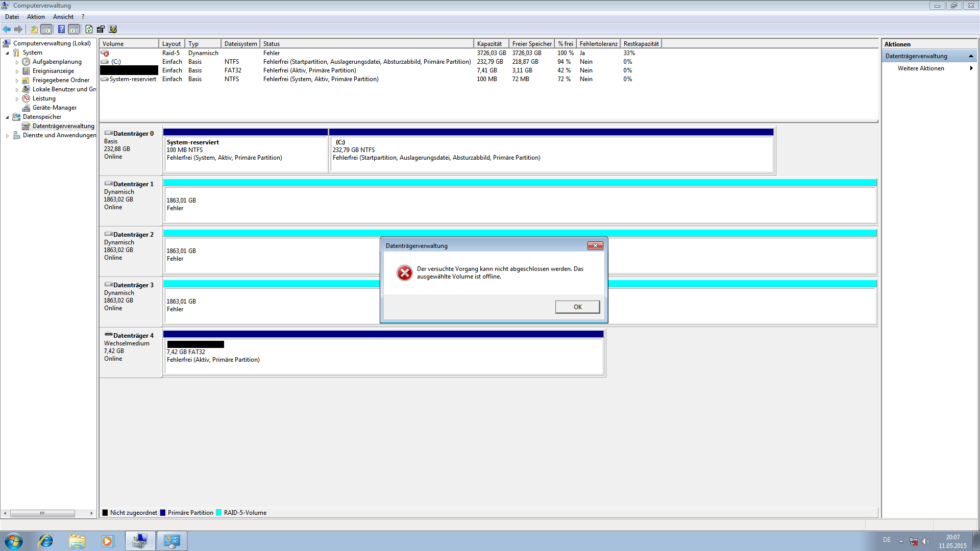
Task: Click the RAID-5-Volume cyan legend swatch
Action: tap(219, 513)
